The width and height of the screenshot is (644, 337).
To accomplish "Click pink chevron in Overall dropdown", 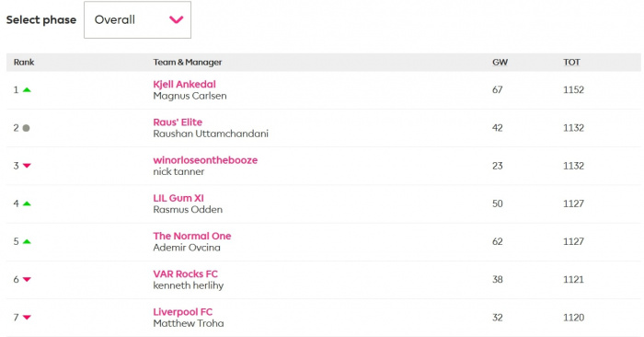I will pos(177,19).
